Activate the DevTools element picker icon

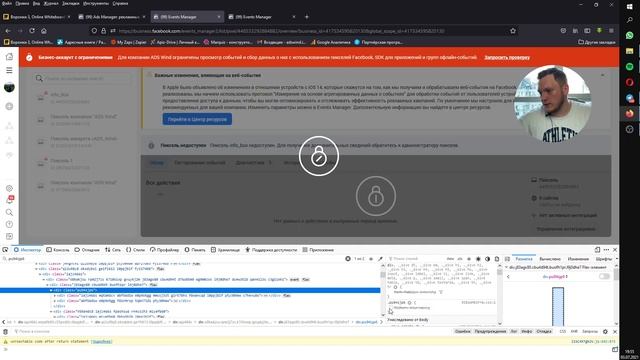coord(5,250)
